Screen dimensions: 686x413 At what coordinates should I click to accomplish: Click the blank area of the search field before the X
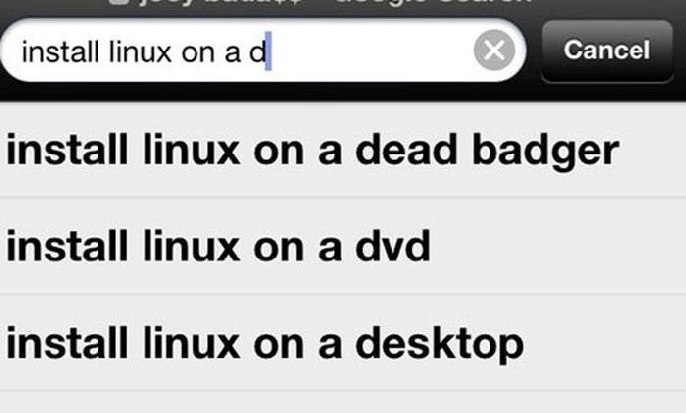(372, 51)
